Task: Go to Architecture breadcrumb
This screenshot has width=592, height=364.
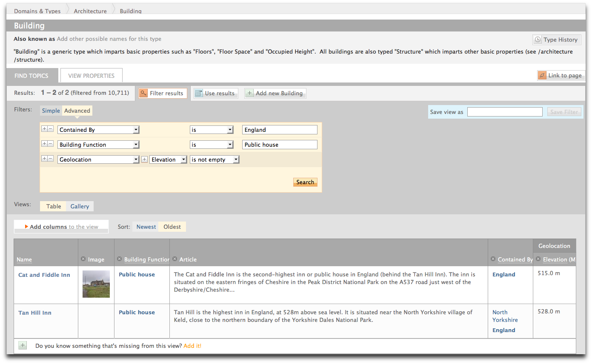Action: tap(90, 11)
